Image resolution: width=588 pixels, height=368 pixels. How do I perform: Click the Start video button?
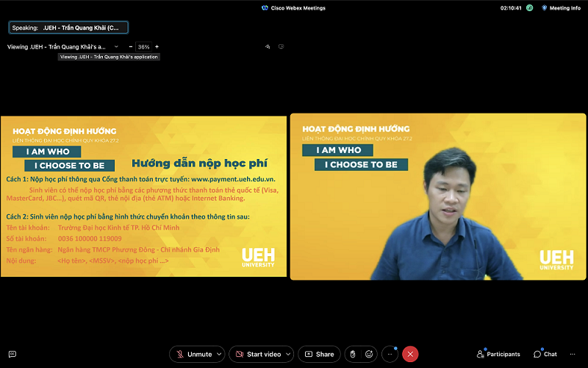coord(258,354)
